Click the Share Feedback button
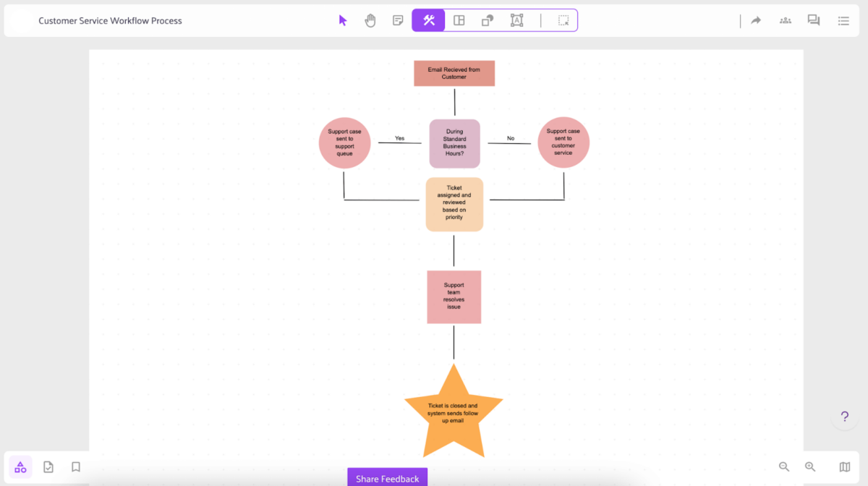 [387, 478]
